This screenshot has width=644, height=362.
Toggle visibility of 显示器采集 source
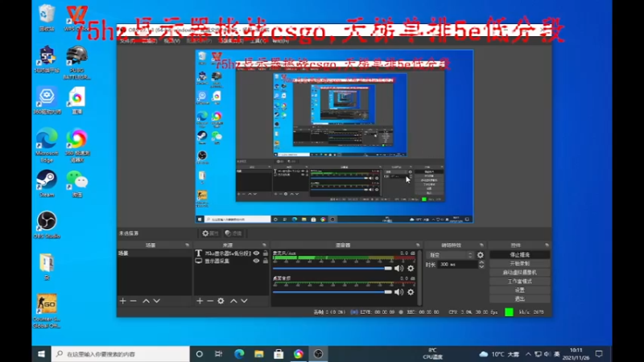click(256, 261)
